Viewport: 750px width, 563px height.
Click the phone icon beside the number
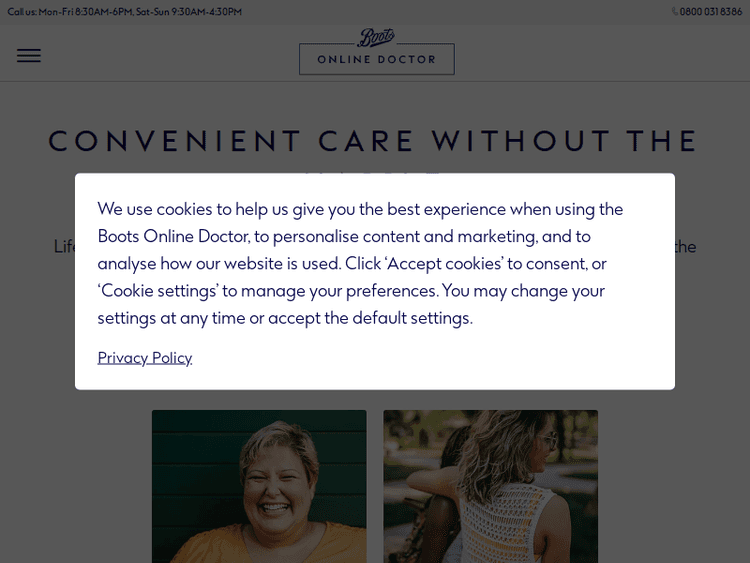point(675,12)
